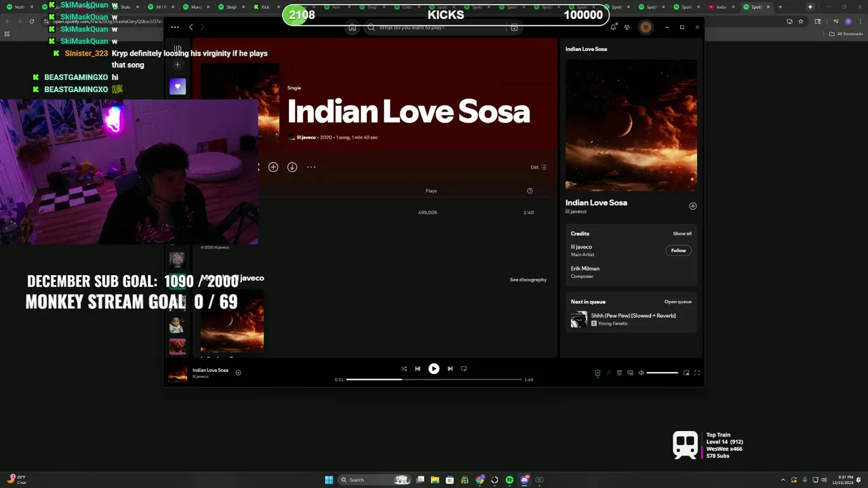Screen dimensions: 868x488
Task: Click the taskbar Search box
Action: (x=376, y=480)
